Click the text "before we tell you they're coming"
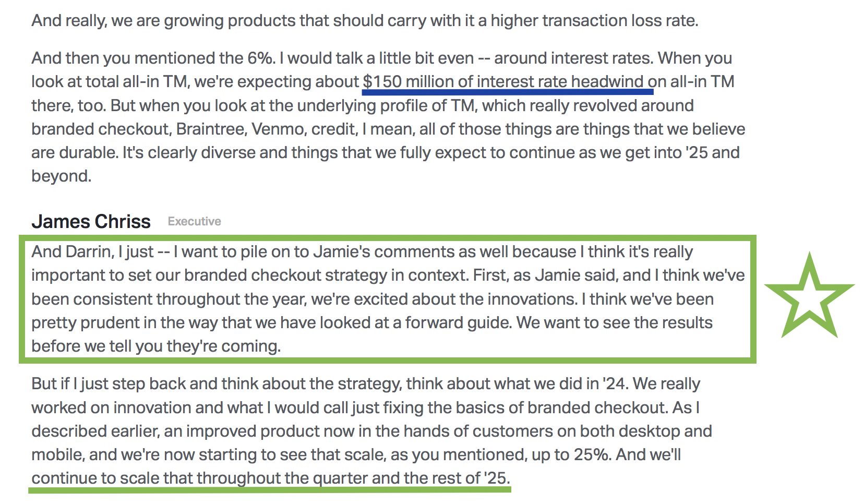864x504 pixels. coord(155,346)
